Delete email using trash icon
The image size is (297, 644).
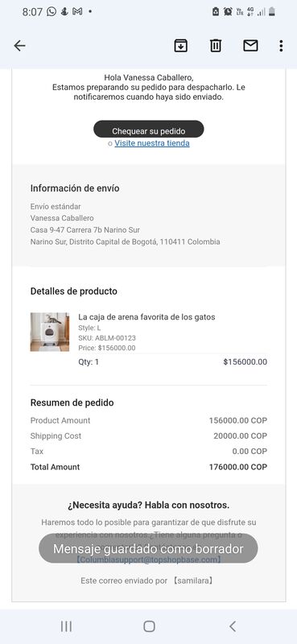pyautogui.click(x=216, y=46)
